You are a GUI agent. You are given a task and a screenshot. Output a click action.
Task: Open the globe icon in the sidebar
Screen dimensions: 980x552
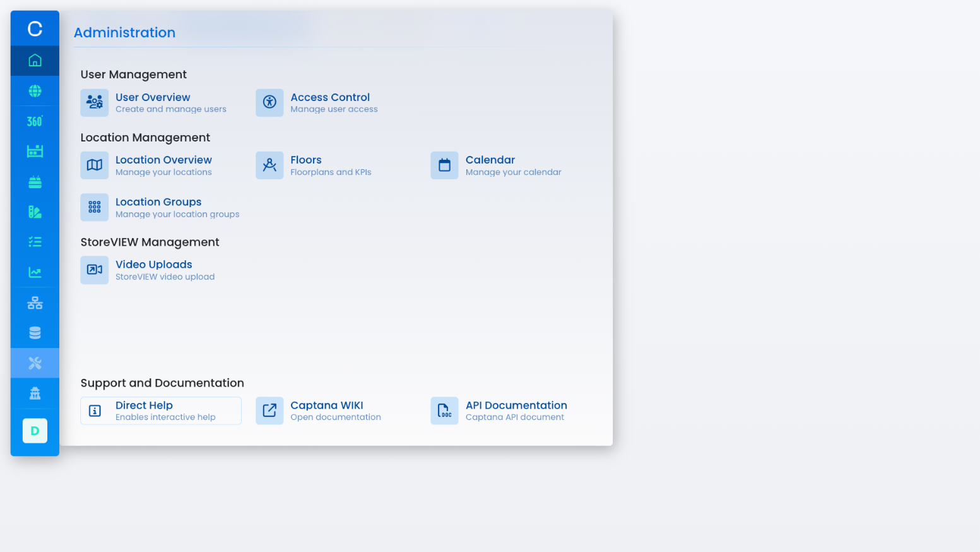pyautogui.click(x=35, y=91)
